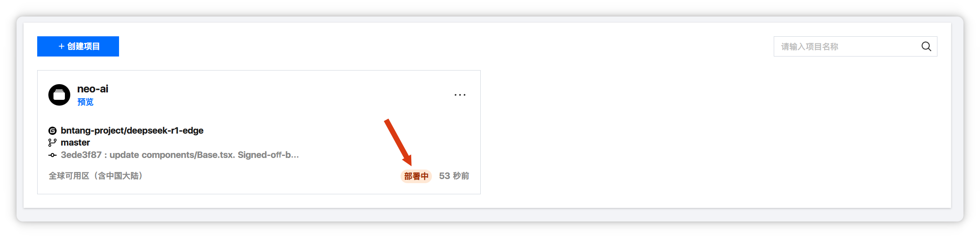This screenshot has height=238, width=980.
Task: Click blank area right of project card
Action: pyautogui.click(x=703, y=132)
